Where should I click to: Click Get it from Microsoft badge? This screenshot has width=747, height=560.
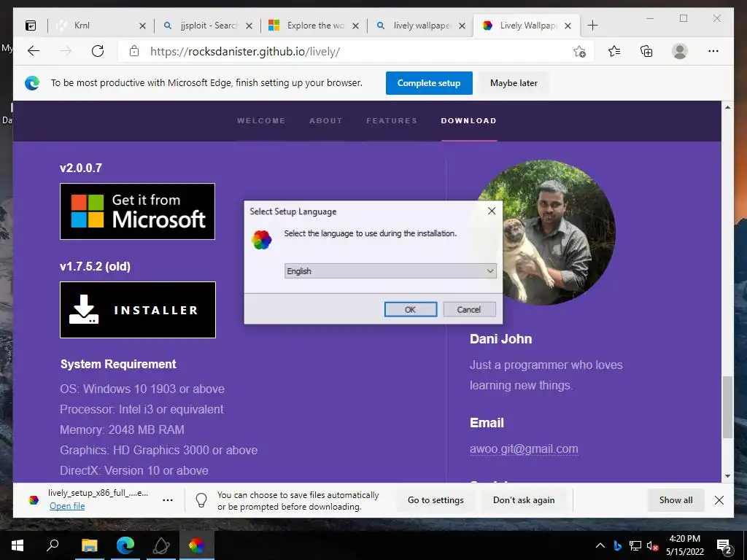137,211
